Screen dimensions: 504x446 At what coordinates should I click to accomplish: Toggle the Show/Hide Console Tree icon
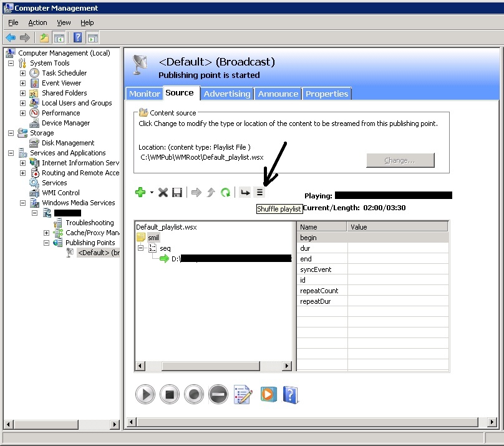59,38
